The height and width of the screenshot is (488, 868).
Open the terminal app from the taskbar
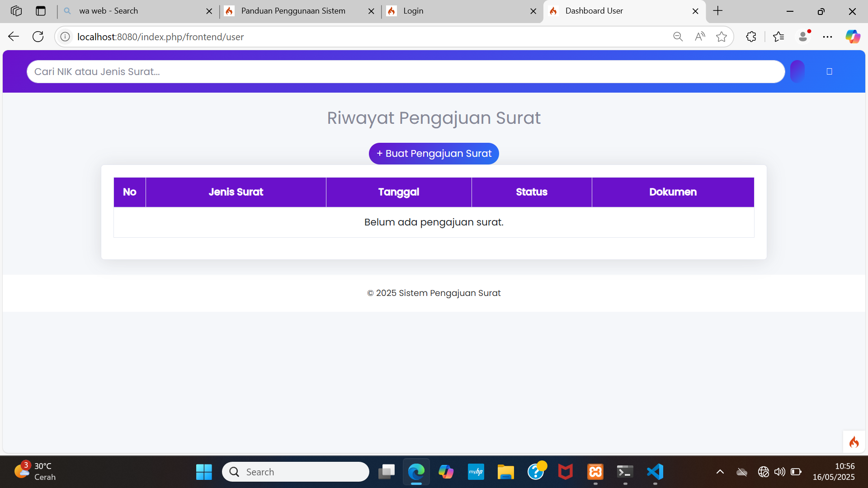pos(624,471)
